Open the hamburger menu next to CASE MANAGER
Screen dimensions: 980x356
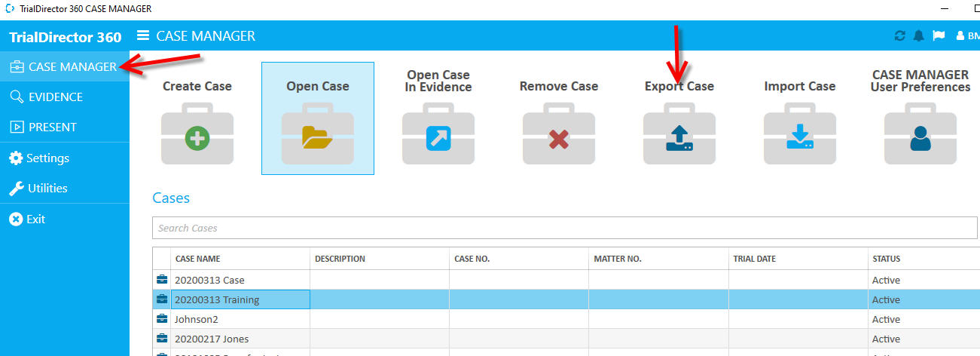143,35
